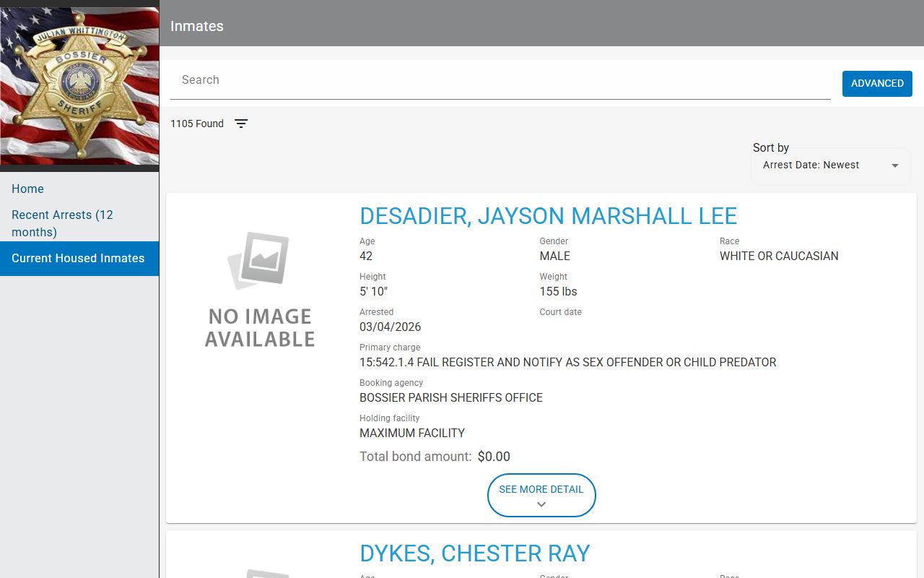Open the Sort by Arrest Date dropdown
This screenshot has height=578, width=924.
[x=831, y=165]
